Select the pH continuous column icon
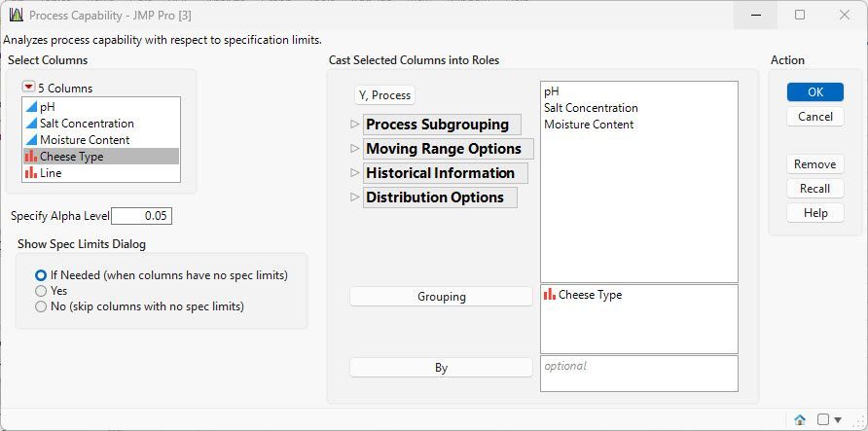The image size is (868, 431). point(31,107)
